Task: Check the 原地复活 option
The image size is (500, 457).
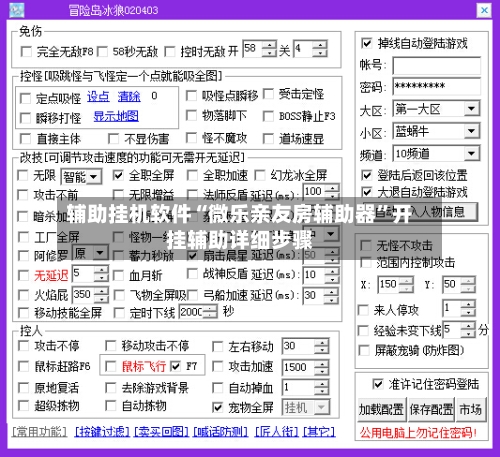Action: click(x=23, y=388)
